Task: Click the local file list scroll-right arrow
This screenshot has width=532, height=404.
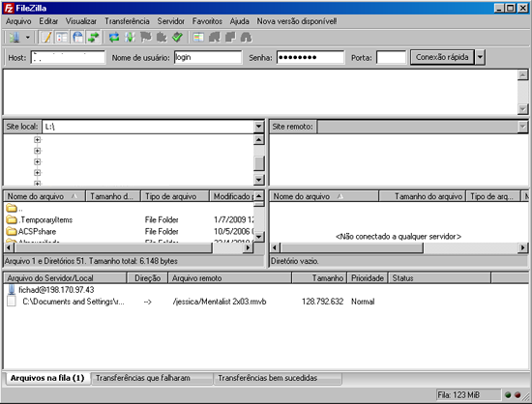Action: coord(249,247)
